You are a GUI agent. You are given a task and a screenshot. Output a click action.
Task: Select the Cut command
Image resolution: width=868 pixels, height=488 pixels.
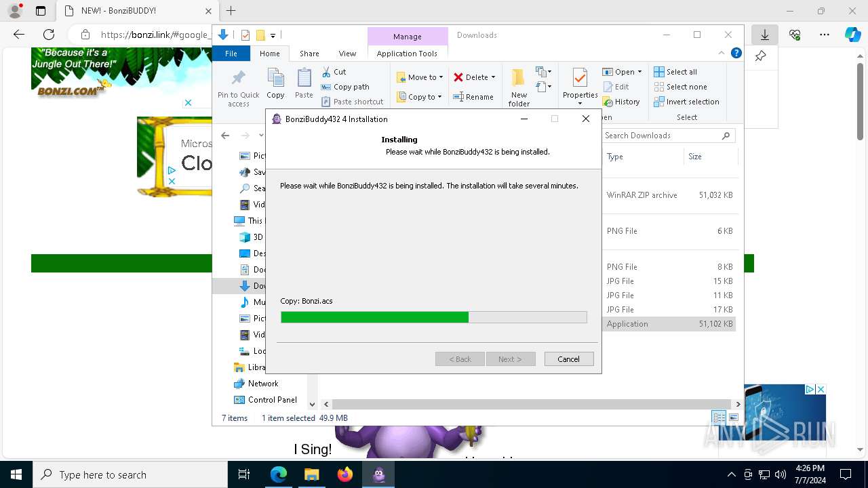334,72
